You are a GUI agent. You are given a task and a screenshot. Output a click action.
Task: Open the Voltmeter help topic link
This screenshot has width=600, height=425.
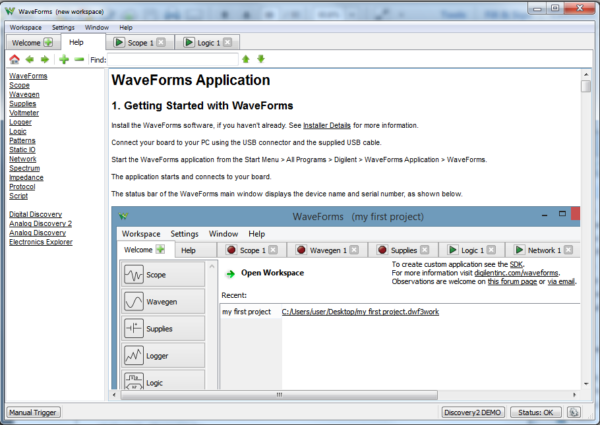[x=24, y=113]
